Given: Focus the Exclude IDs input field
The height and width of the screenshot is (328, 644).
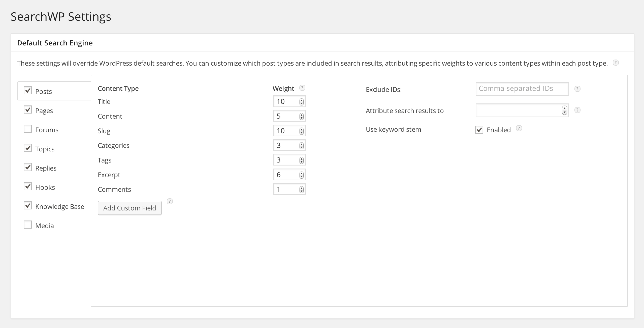Looking at the screenshot, I should click(522, 89).
